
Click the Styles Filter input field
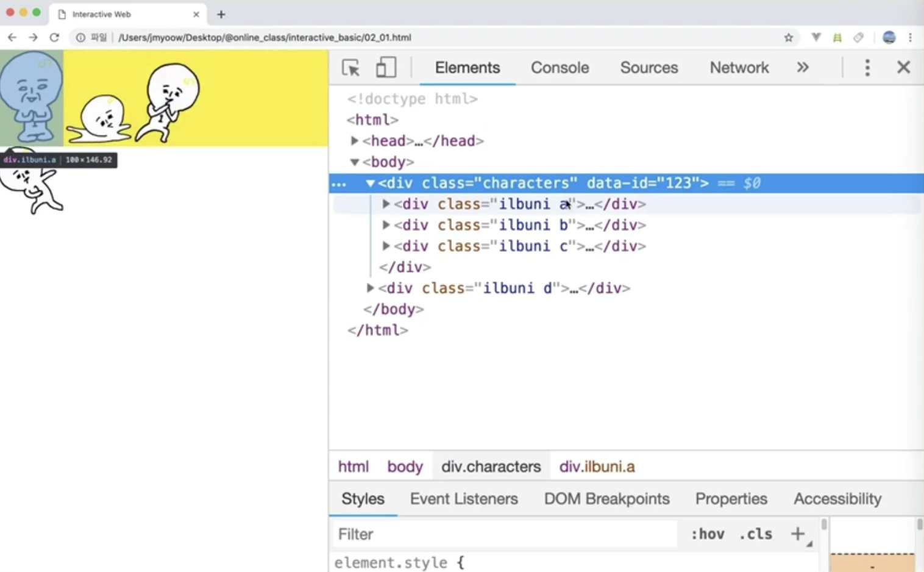(505, 534)
